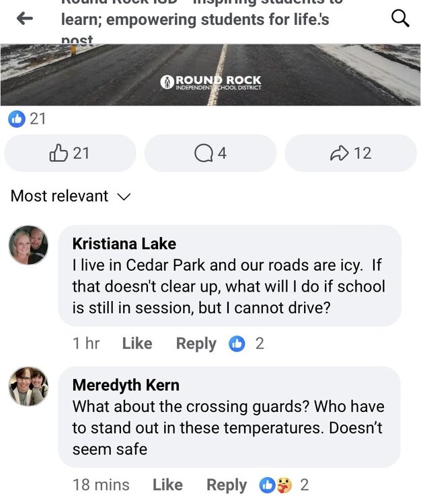View the blue like reaction count above the buttons

(27, 119)
